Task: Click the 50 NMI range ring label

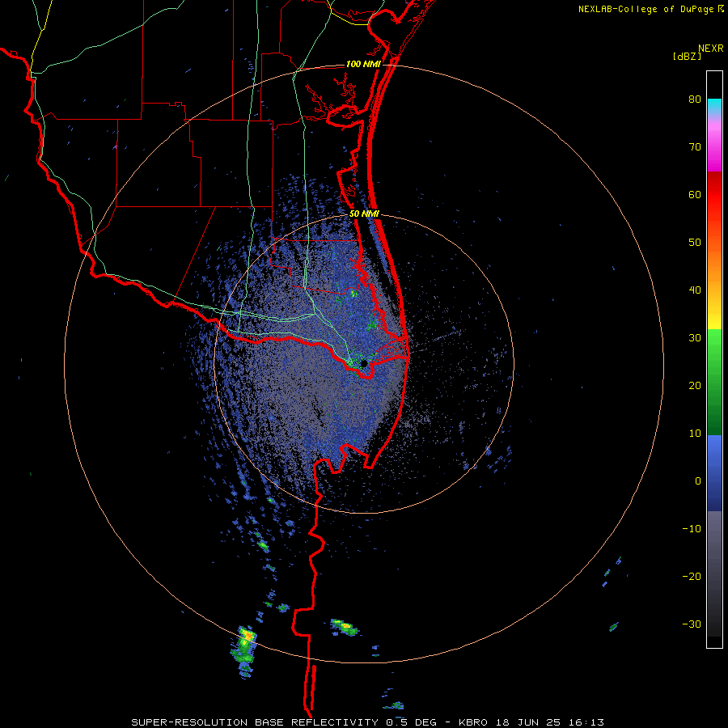Action: point(365,214)
